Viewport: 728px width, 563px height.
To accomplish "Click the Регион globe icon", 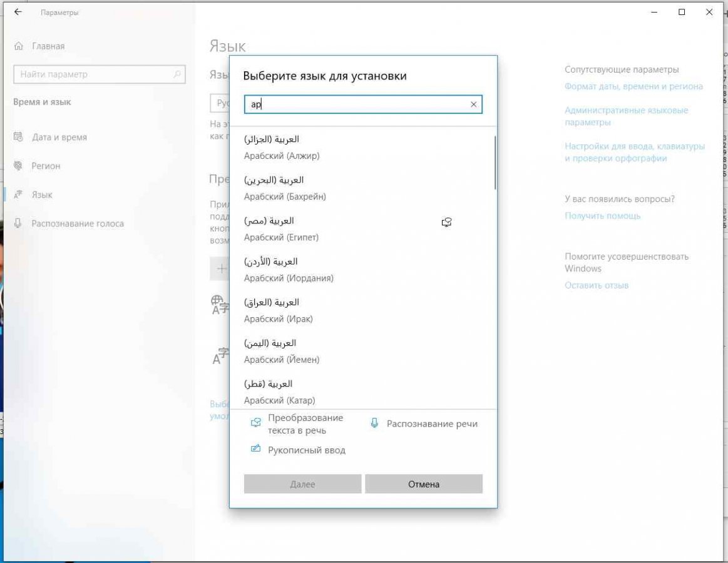I will pos(18,166).
